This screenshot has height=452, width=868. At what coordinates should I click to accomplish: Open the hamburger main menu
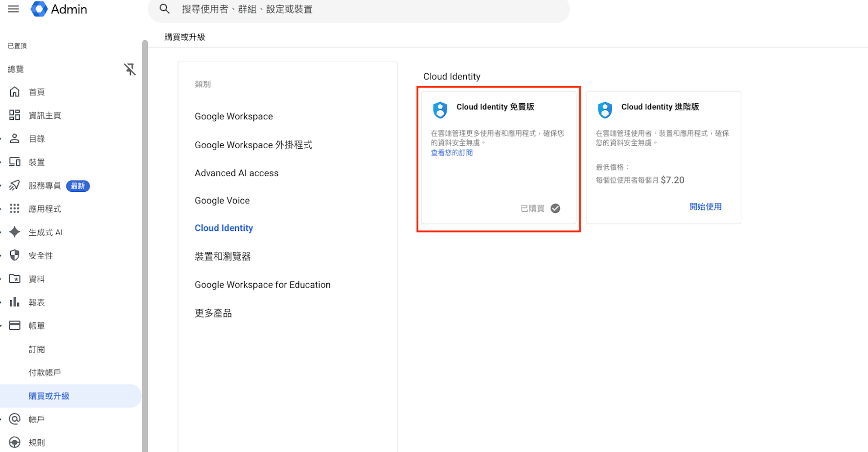[14, 9]
